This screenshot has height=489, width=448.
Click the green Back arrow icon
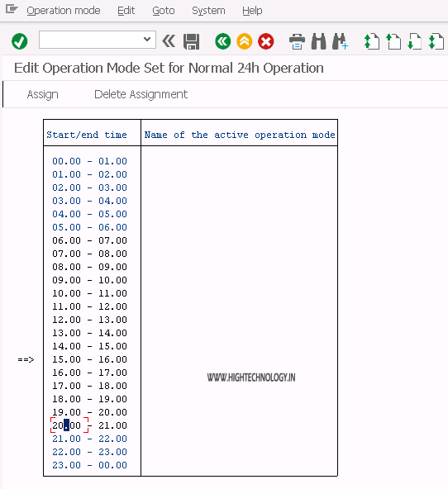click(x=222, y=41)
